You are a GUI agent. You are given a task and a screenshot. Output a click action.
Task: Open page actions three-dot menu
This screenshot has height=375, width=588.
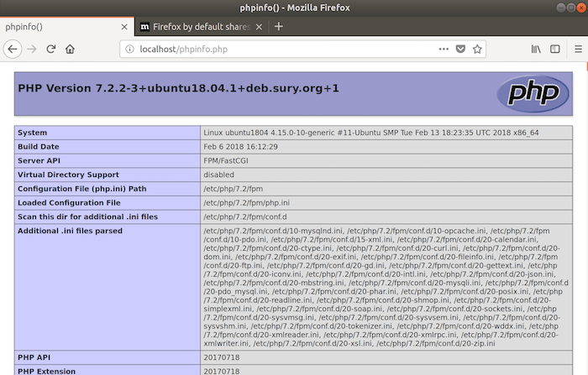[x=444, y=49]
